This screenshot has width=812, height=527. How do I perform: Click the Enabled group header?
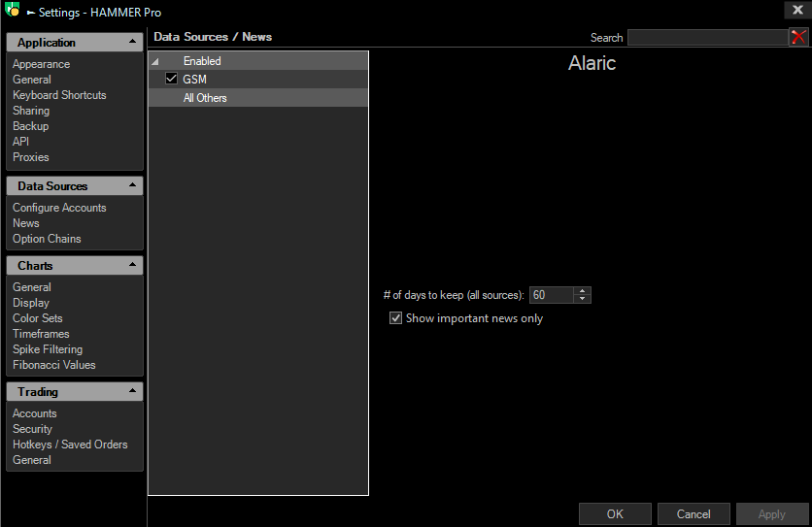tap(258, 61)
